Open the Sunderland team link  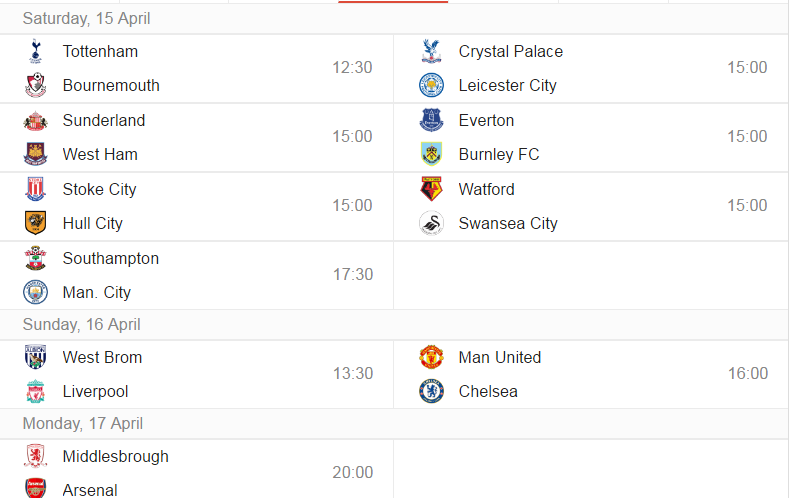(x=104, y=120)
